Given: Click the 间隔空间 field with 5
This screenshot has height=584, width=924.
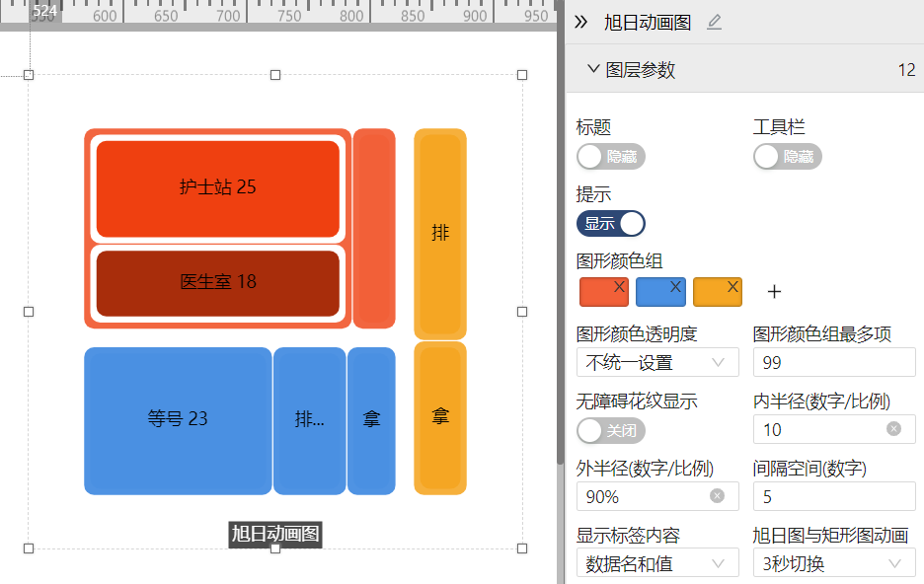Looking at the screenshot, I should coord(834,496).
